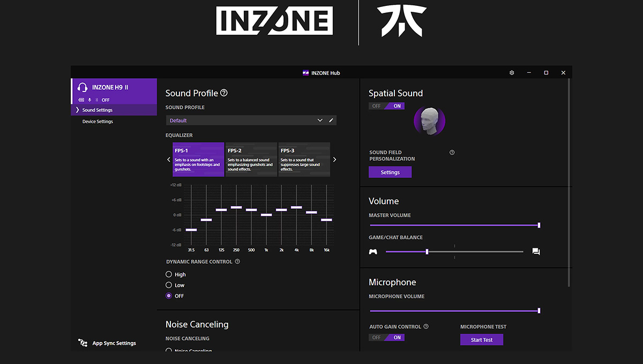Click the game controller balance icon

373,252
